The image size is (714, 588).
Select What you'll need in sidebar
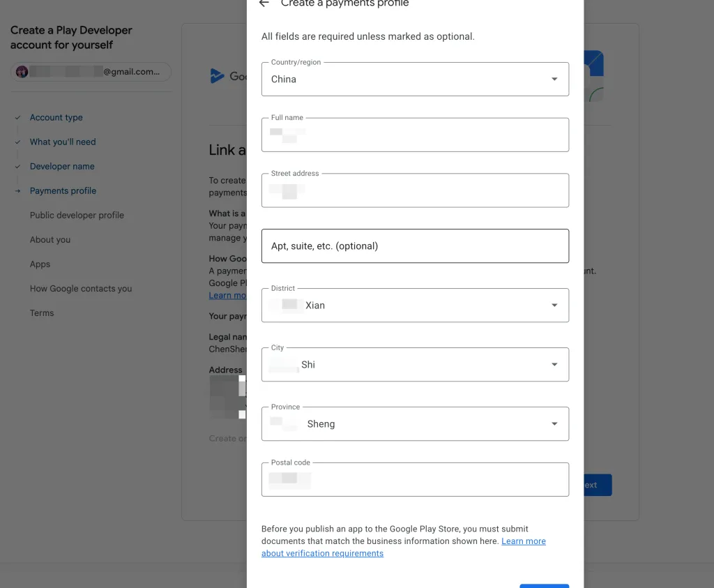click(x=63, y=142)
